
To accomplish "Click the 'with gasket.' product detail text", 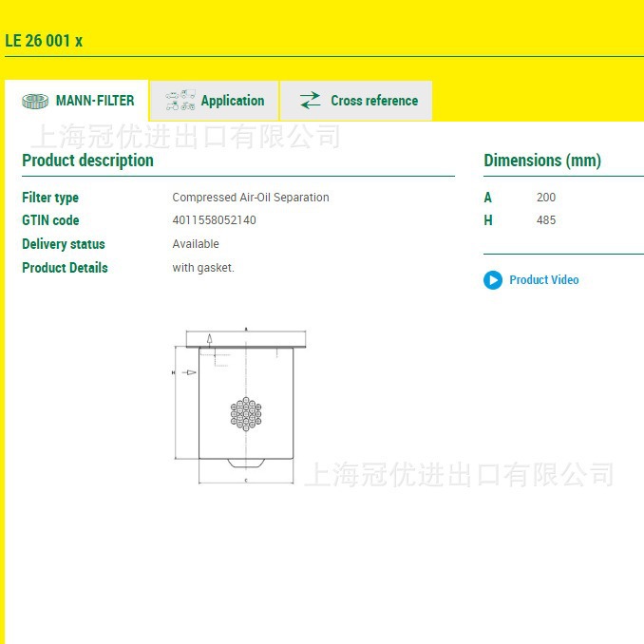I will (x=203, y=268).
